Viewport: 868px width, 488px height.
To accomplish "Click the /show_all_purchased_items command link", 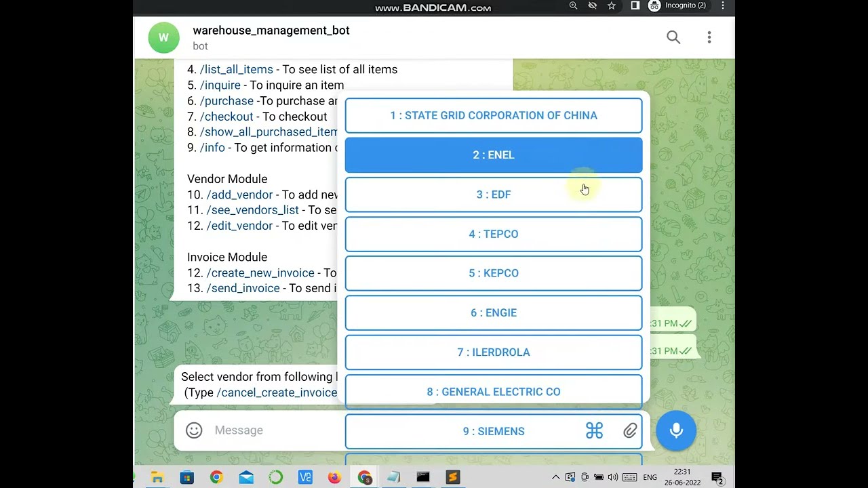I will point(269,132).
